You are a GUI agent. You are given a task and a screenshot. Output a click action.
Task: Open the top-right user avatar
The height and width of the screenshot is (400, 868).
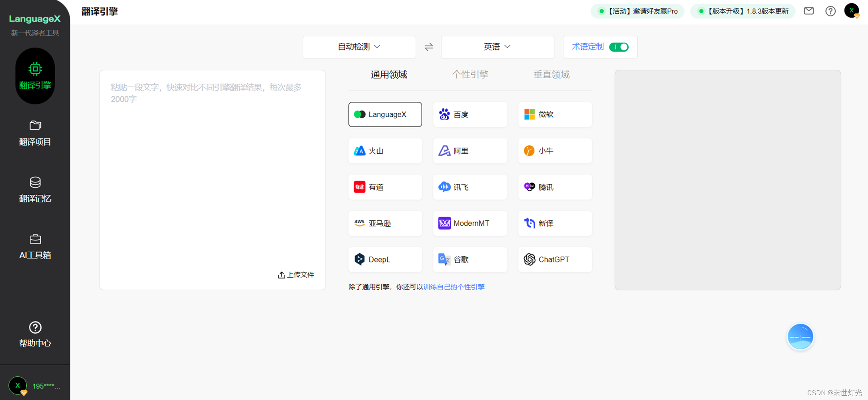[852, 11]
